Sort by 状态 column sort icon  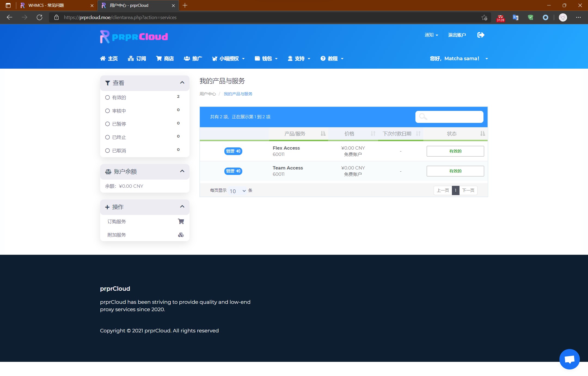click(x=482, y=134)
